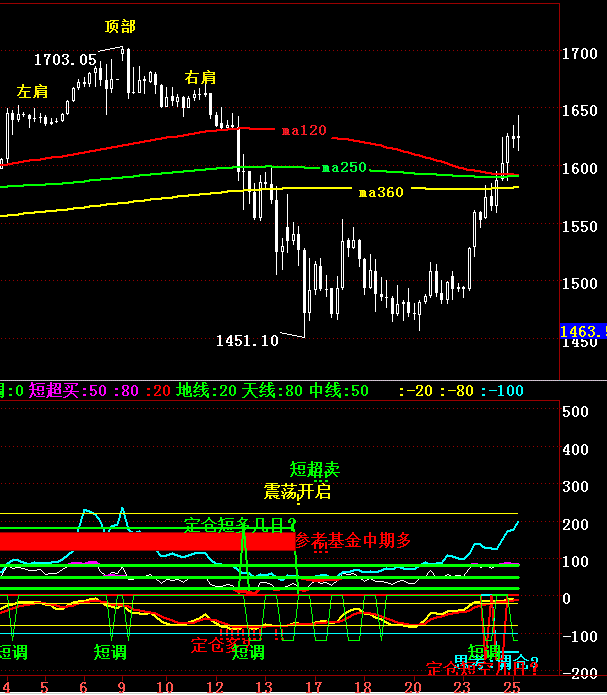Select the 右肩 right shoulder annotation

coord(200,77)
